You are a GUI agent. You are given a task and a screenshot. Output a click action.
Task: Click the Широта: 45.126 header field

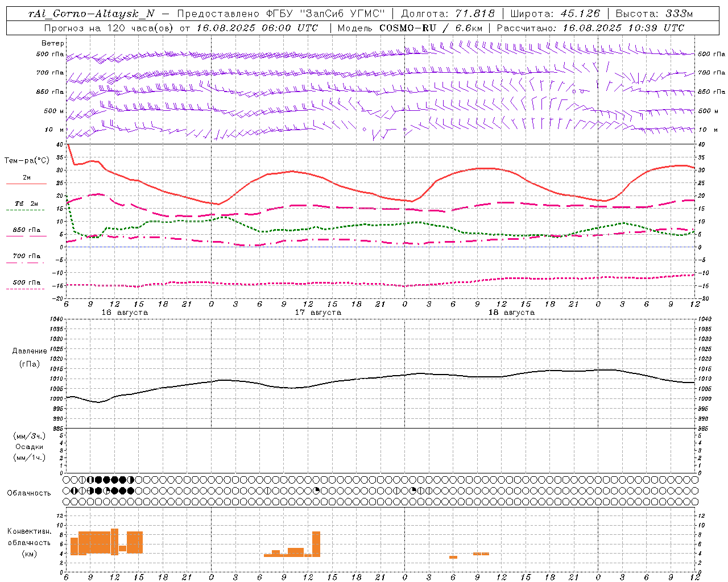pyautogui.click(x=555, y=14)
